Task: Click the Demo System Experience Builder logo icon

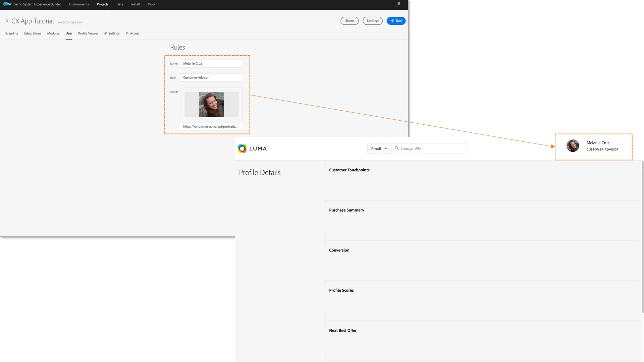Action: (x=7, y=4)
